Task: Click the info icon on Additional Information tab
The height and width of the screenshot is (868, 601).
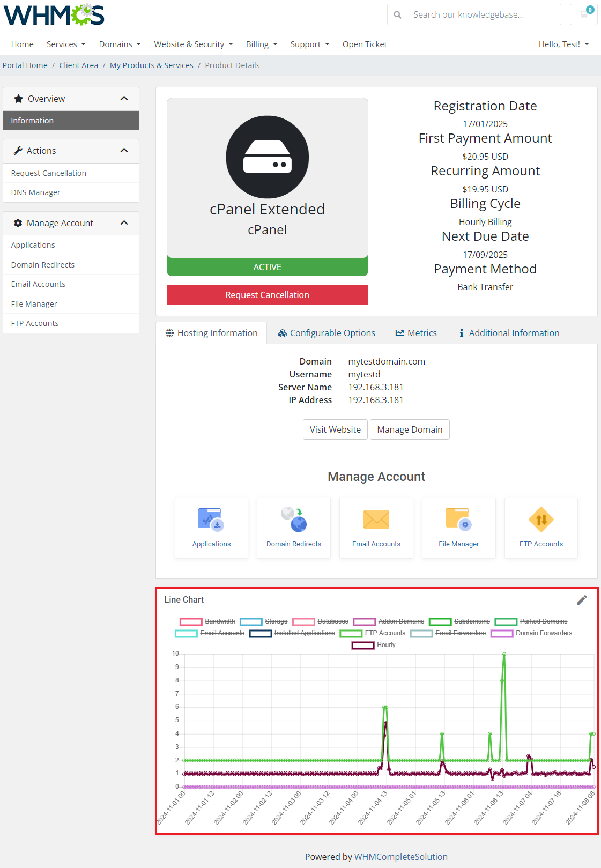Action: click(x=462, y=333)
